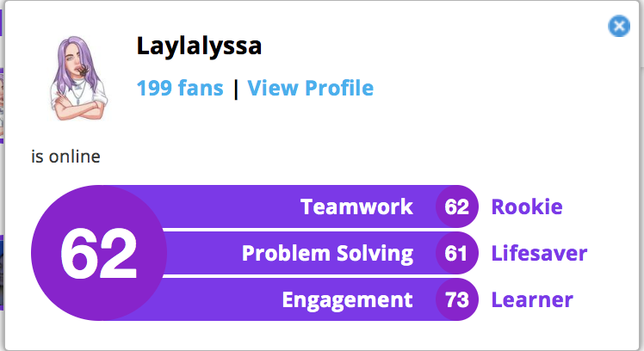Select the Lifesaver rank label
Image resolution: width=644 pixels, height=351 pixels.
[539, 253]
